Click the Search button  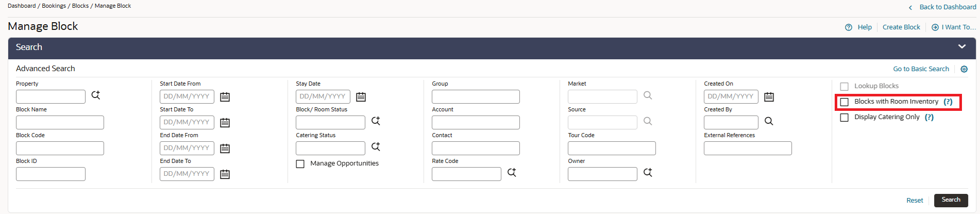tap(951, 200)
